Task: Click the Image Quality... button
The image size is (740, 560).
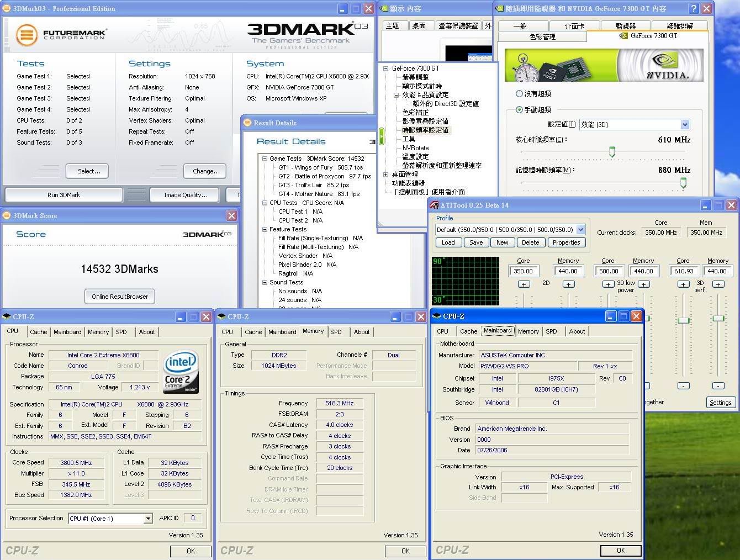Action: coord(186,195)
